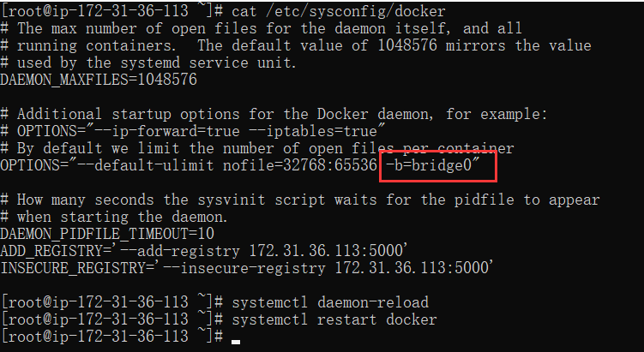Click the DAEMON_MAXFILES=1048576 line

[x=99, y=79]
